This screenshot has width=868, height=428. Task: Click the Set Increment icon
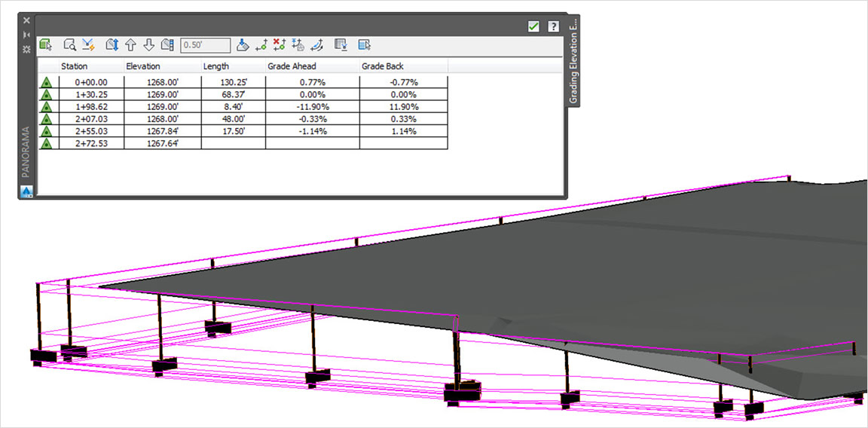167,45
